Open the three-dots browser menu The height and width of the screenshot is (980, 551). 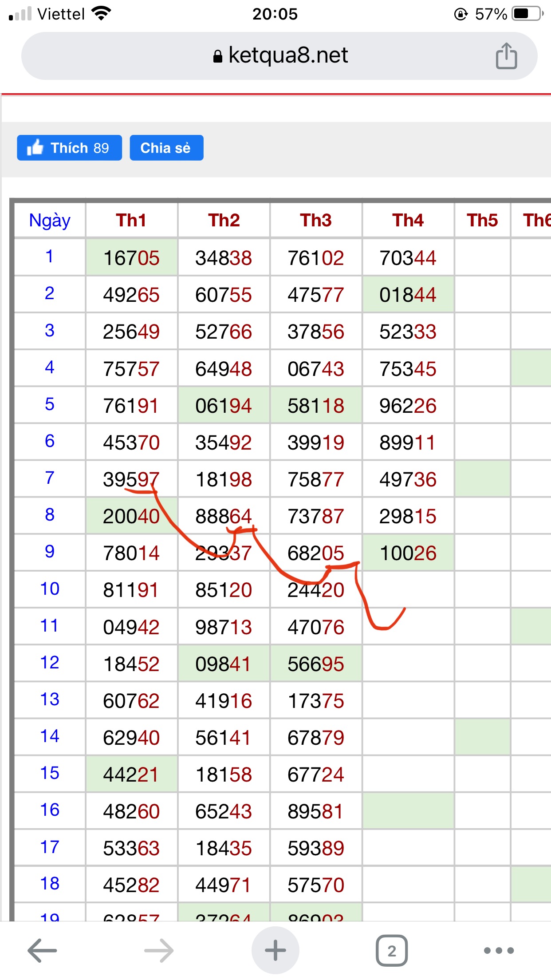tap(499, 950)
